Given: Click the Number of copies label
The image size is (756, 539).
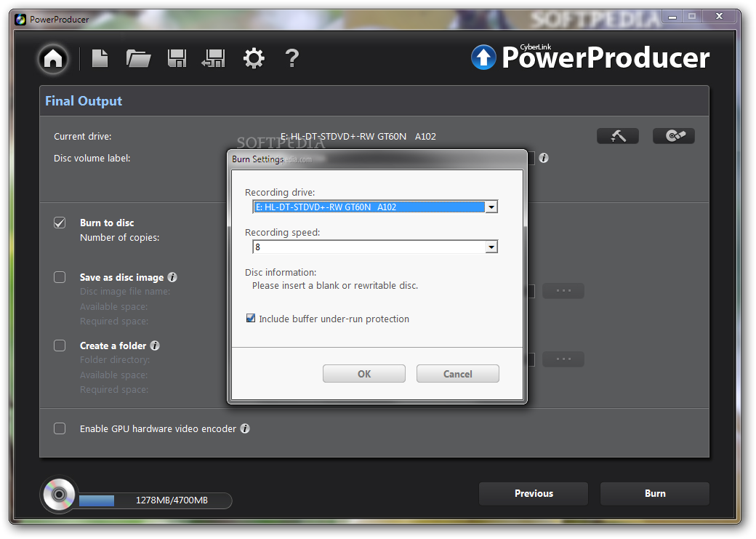Looking at the screenshot, I should click(x=119, y=238).
